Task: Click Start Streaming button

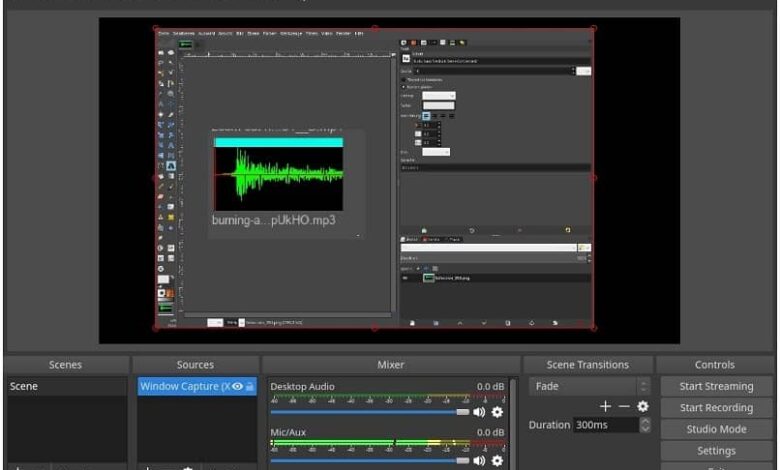Action: coord(716,386)
